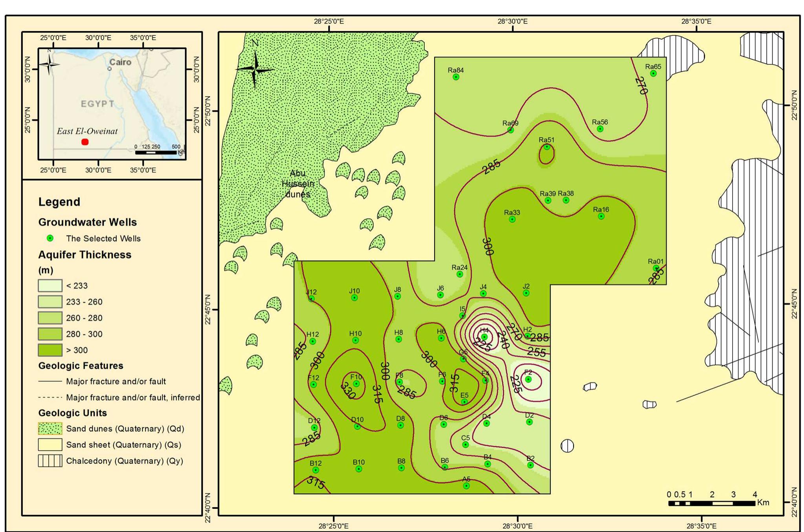Viewport: 804px width, 532px height.
Task: Click the Legend panel heading
Action: (x=59, y=202)
